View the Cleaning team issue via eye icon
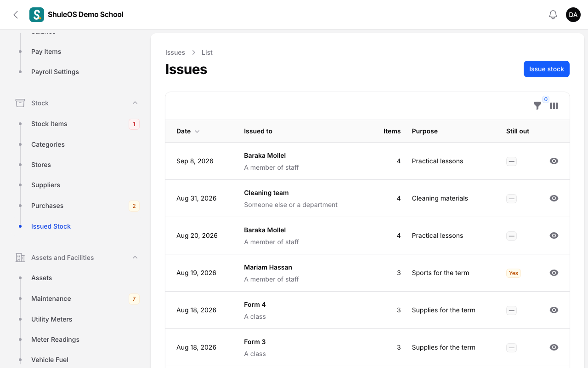 [554, 198]
